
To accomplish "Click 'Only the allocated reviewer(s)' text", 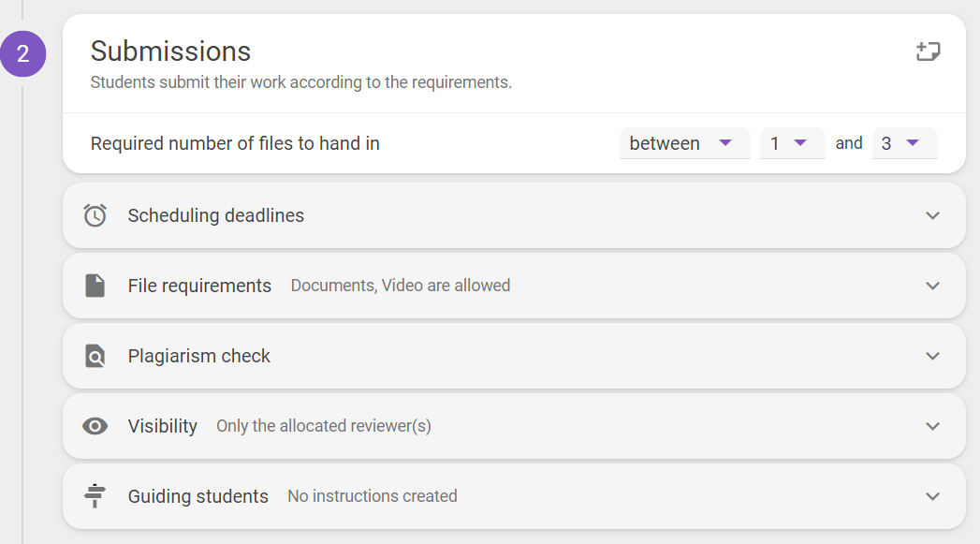I will 324,426.
